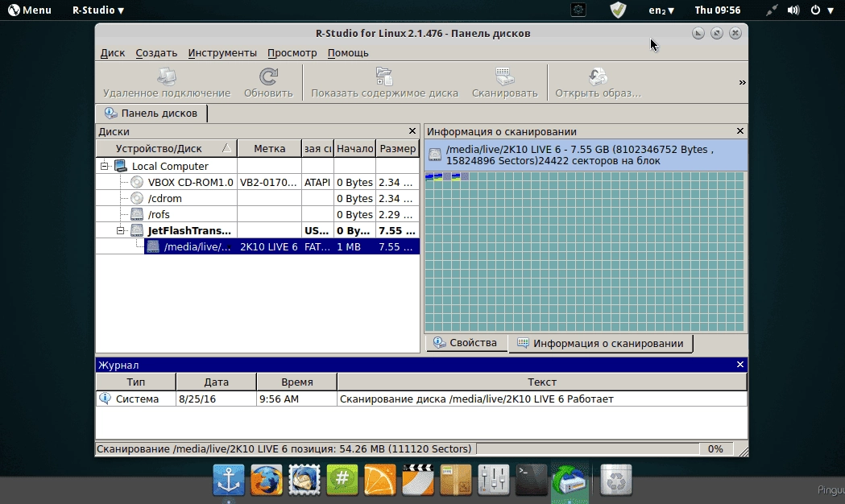Open the Помощь menu
The height and width of the screenshot is (504, 845).
click(348, 53)
